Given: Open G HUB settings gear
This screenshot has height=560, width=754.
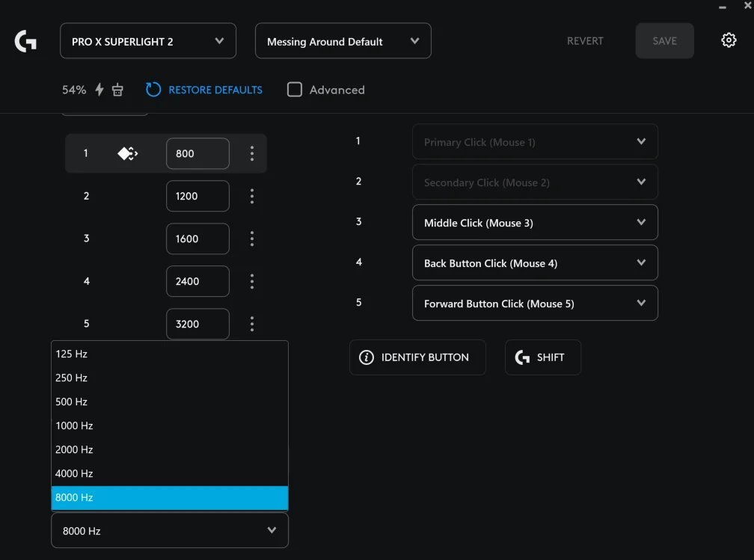Looking at the screenshot, I should click(x=729, y=40).
